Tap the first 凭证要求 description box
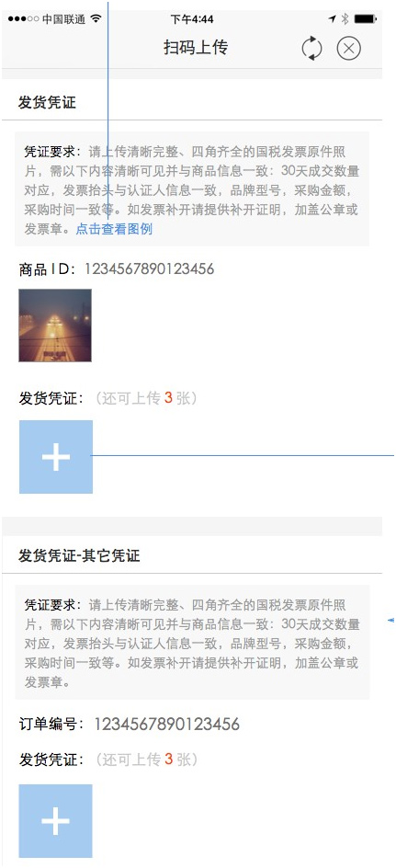This screenshot has height=868, width=396. click(x=192, y=188)
